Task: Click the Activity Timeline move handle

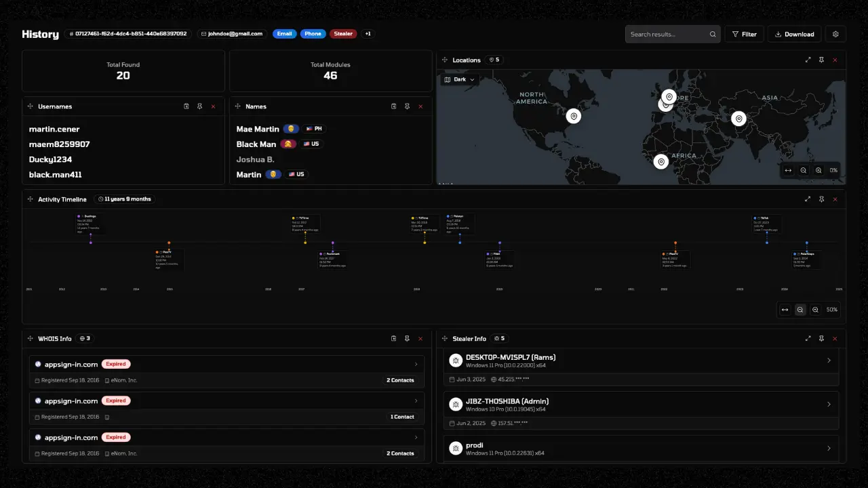Action: pyautogui.click(x=31, y=199)
